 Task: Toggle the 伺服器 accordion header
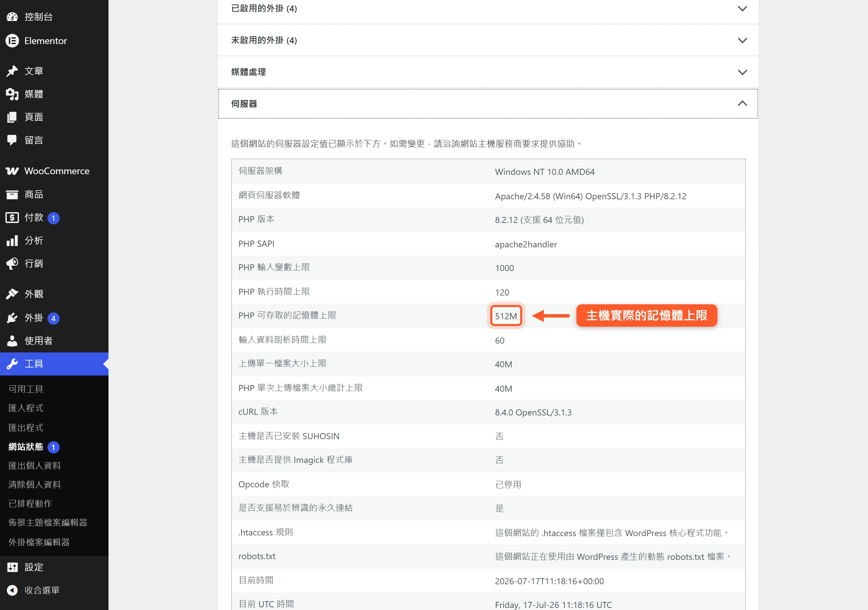point(488,104)
